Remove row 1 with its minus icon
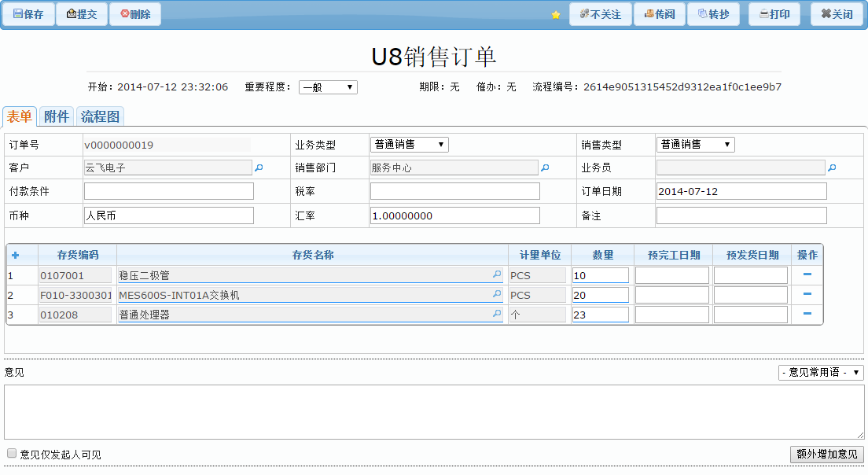Viewport: 868px width, 475px height. pos(807,274)
